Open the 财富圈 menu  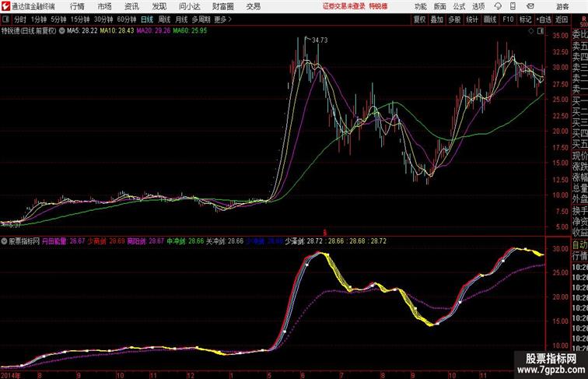223,6
